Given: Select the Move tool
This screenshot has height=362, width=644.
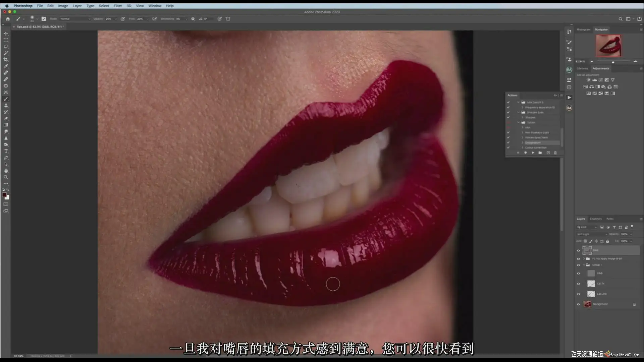Looking at the screenshot, I should [6, 34].
